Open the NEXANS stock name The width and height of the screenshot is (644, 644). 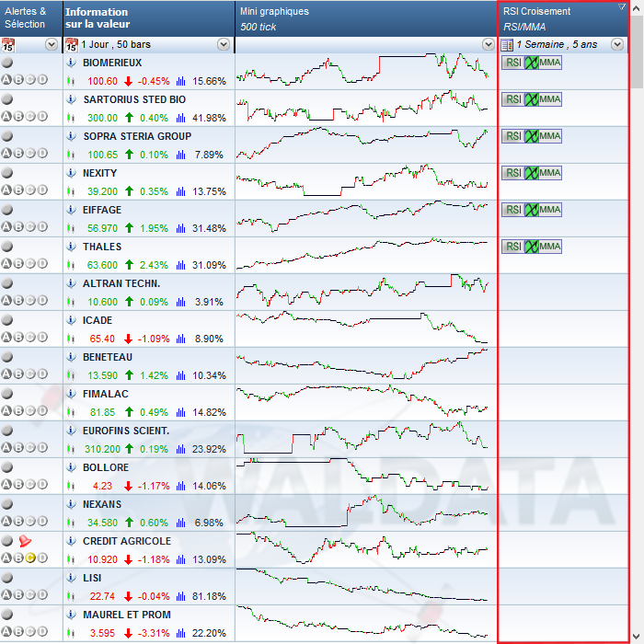point(102,504)
